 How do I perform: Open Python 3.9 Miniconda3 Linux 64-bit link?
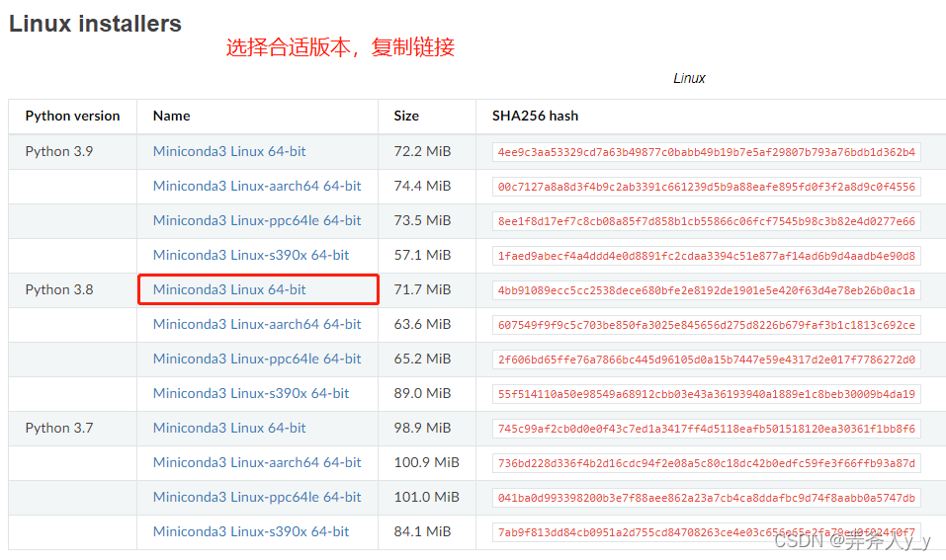click(x=229, y=151)
